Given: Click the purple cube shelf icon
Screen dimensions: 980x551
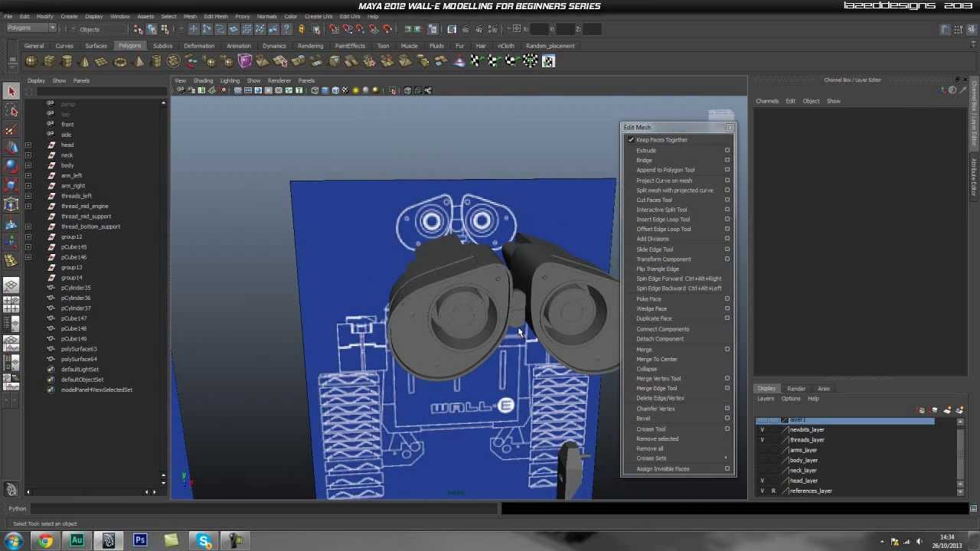Looking at the screenshot, I should tap(245, 61).
